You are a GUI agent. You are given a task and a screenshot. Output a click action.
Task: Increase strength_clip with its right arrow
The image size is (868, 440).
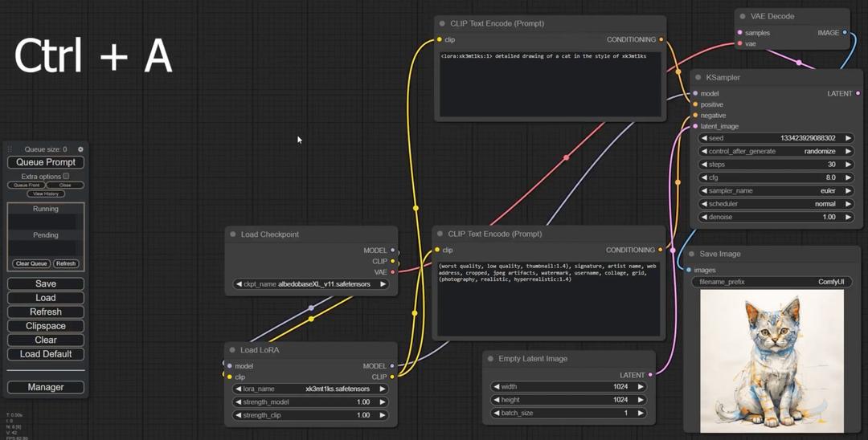coord(383,416)
